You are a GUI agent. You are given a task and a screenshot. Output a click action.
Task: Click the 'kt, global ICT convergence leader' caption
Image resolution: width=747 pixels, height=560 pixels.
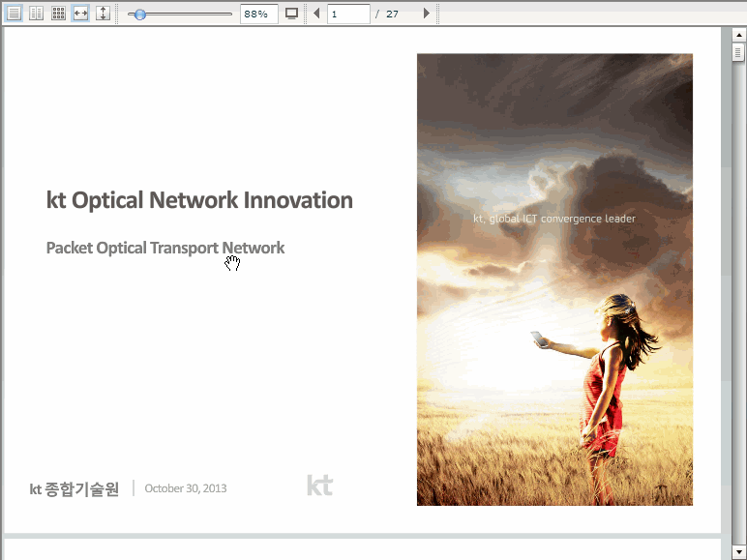(x=554, y=219)
